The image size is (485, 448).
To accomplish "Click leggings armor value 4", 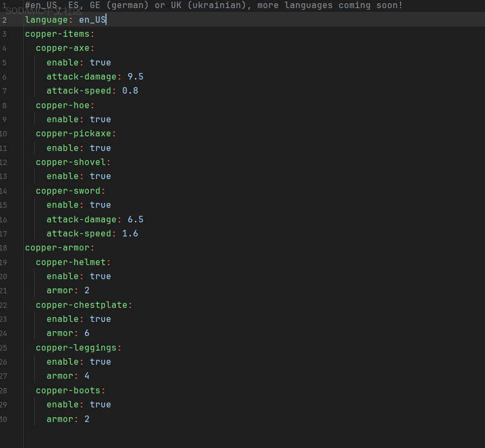I will point(87,376).
